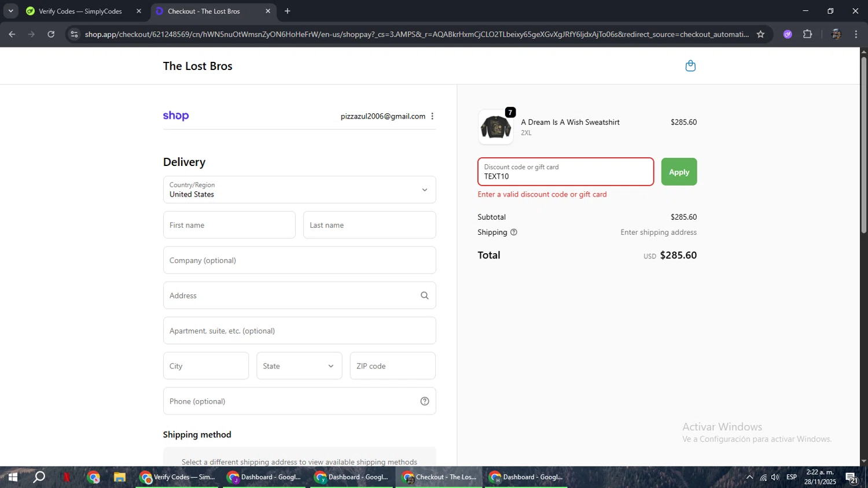Click the First name field
Screen dimensions: 868x488
coord(229,225)
